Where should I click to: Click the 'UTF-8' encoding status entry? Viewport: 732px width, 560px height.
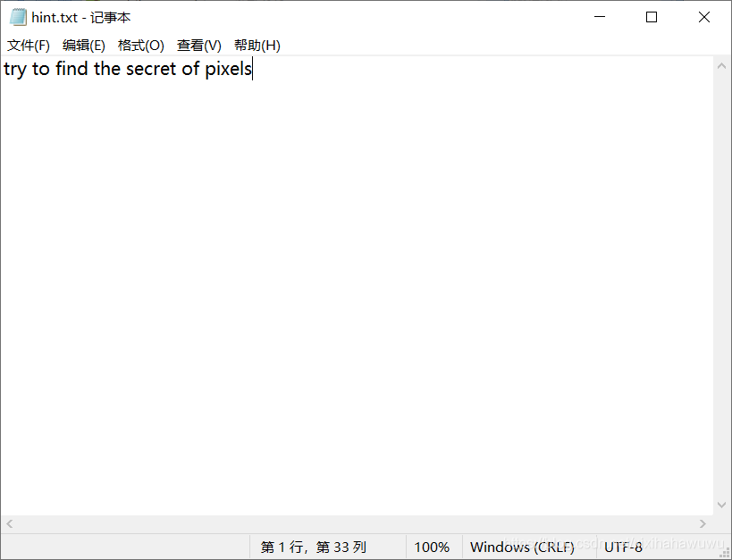[x=623, y=547]
